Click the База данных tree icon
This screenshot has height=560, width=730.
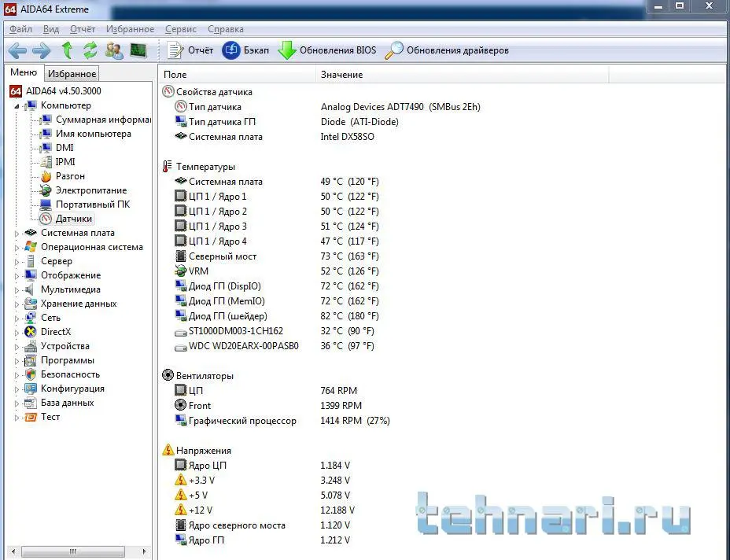(x=30, y=403)
